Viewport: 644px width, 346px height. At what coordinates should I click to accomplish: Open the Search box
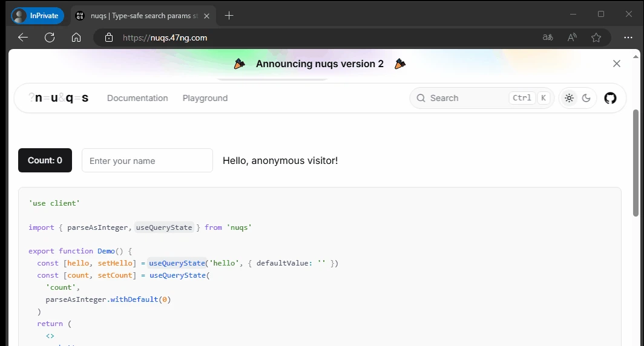click(482, 98)
